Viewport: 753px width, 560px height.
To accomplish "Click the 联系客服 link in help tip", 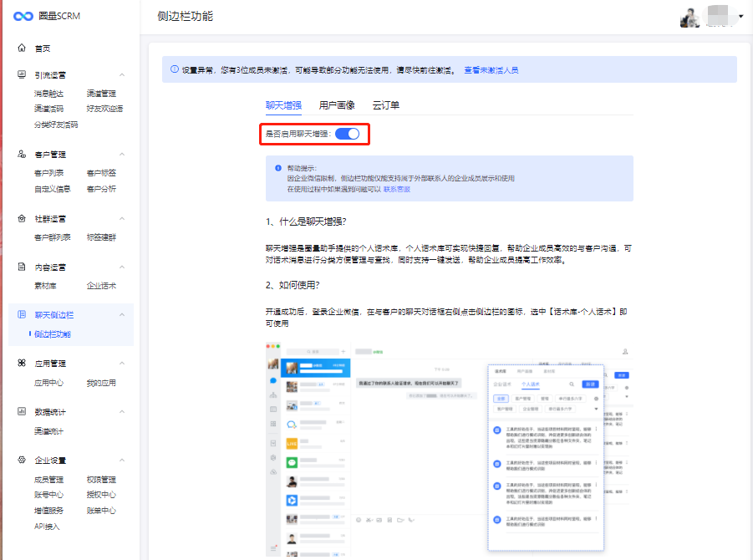I will [397, 190].
